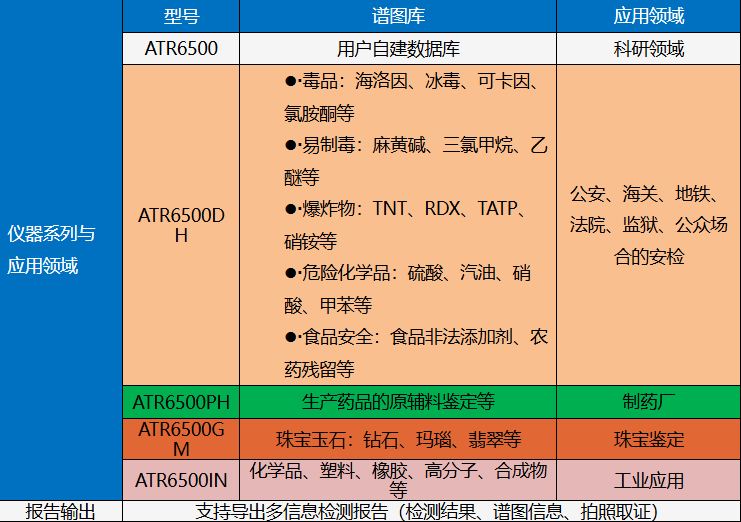Select the 生产药品的原辅料鉴定等 cell
741x522 pixels.
[398, 402]
